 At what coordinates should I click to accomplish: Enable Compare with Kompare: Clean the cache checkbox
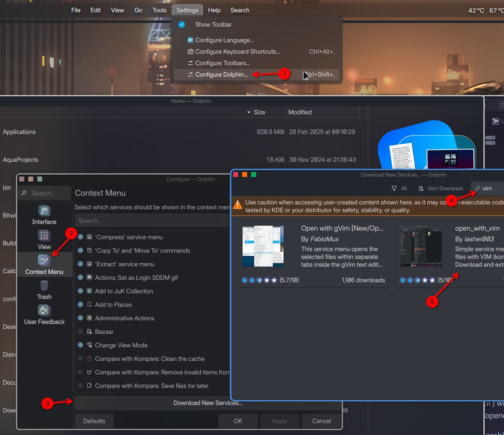point(80,358)
